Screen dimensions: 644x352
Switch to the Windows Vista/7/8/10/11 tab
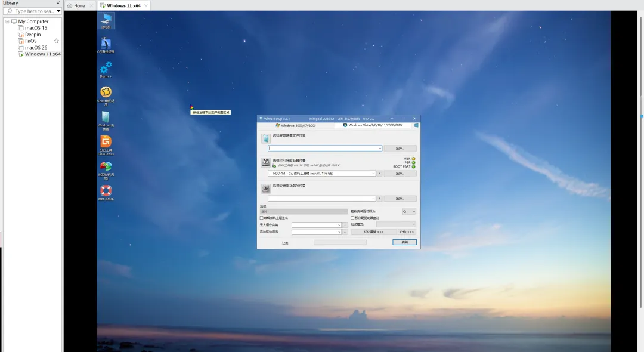373,125
